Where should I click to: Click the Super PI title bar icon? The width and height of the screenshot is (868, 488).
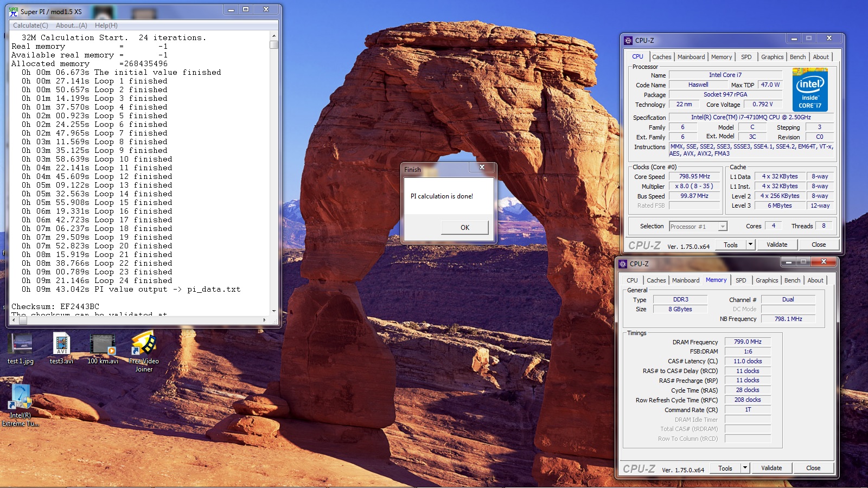click(x=14, y=11)
